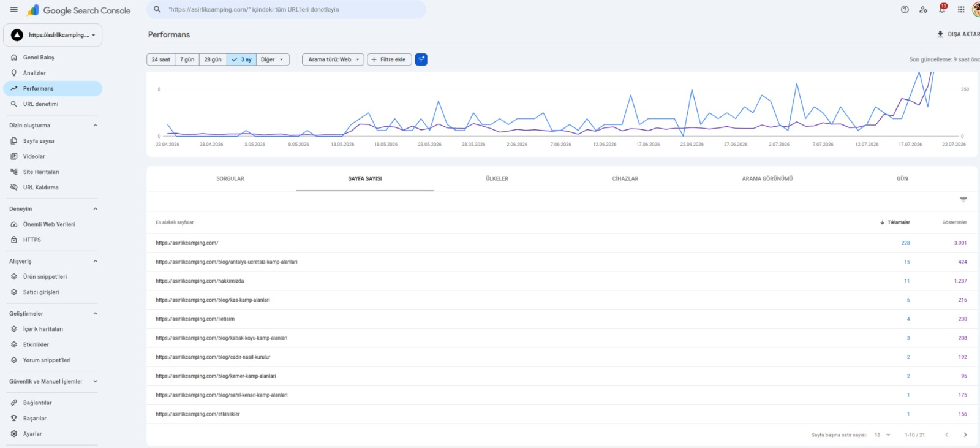Open the property selector dropdown
Image resolution: width=980 pixels, height=448 pixels.
pyautogui.click(x=53, y=35)
